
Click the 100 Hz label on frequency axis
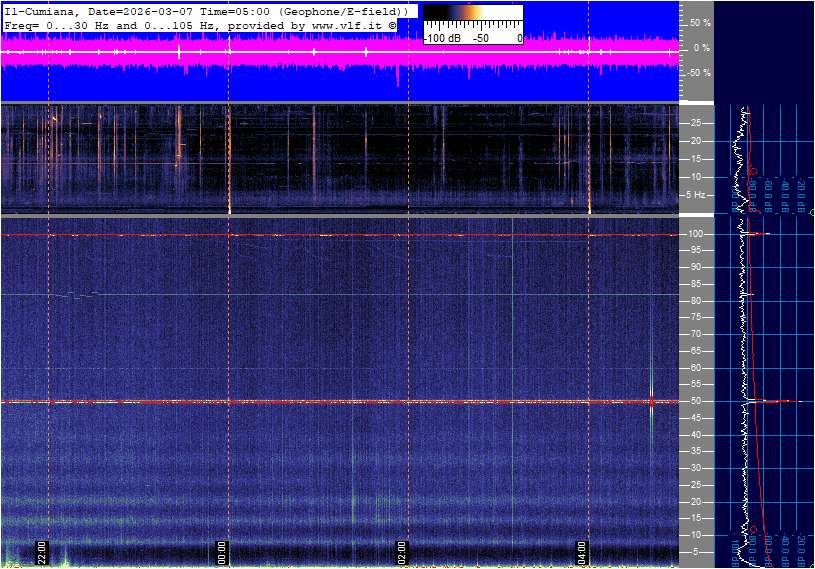(x=698, y=234)
